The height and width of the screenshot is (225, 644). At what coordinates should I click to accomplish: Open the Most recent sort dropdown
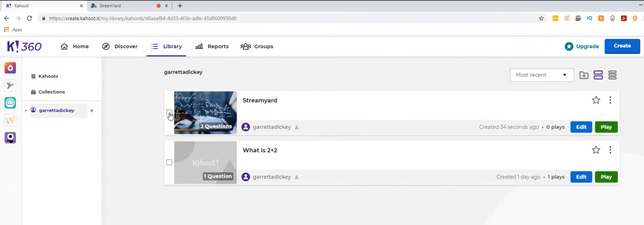click(x=542, y=75)
